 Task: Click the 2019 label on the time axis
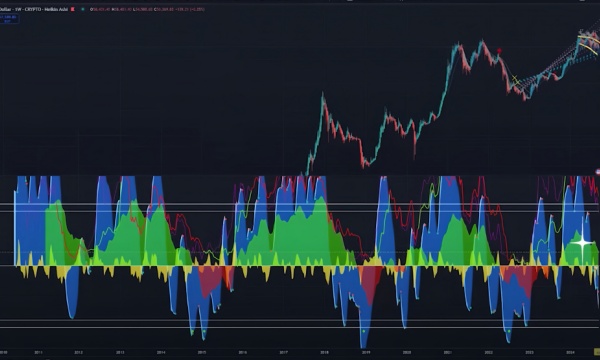point(366,352)
